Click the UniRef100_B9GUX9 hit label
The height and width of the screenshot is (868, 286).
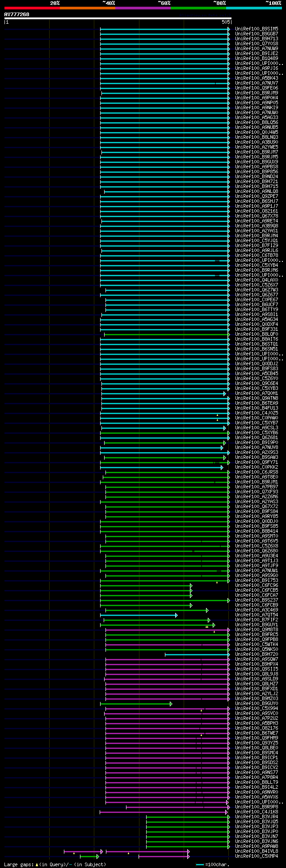tap(257, 162)
